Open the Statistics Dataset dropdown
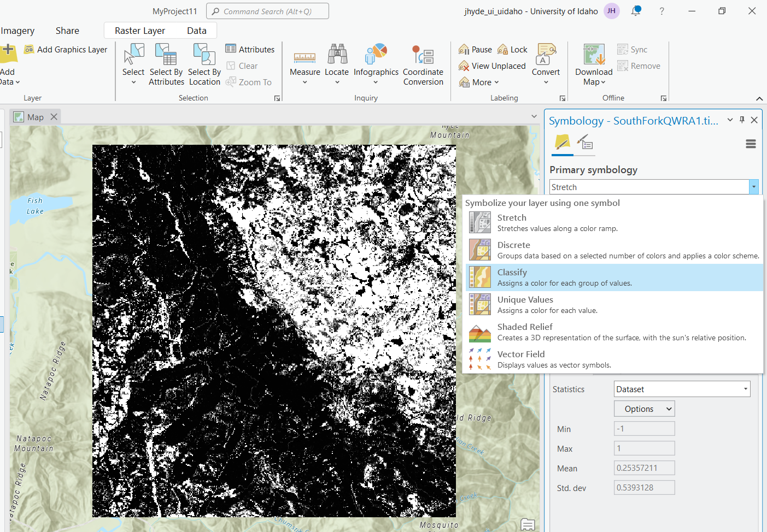 click(746, 389)
